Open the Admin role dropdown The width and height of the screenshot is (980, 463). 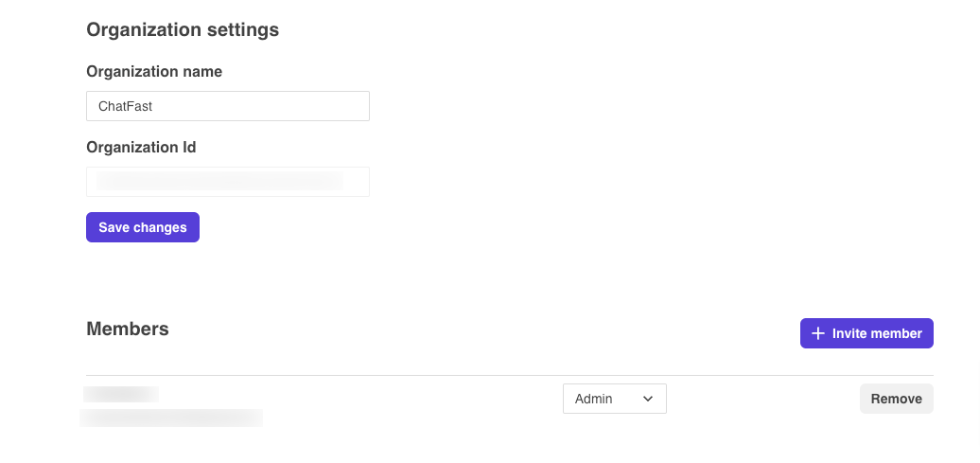pyautogui.click(x=614, y=399)
